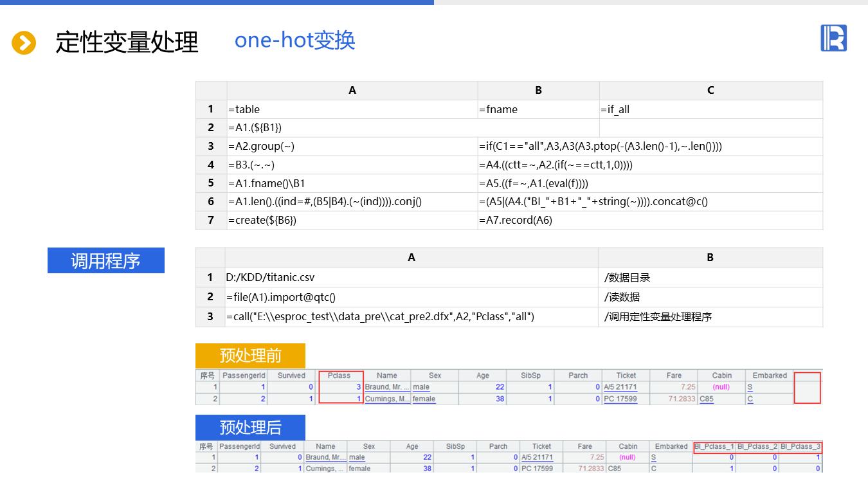Viewport: 868px width, 488px height.
Task: Select the cell containing =table
Action: (352, 109)
